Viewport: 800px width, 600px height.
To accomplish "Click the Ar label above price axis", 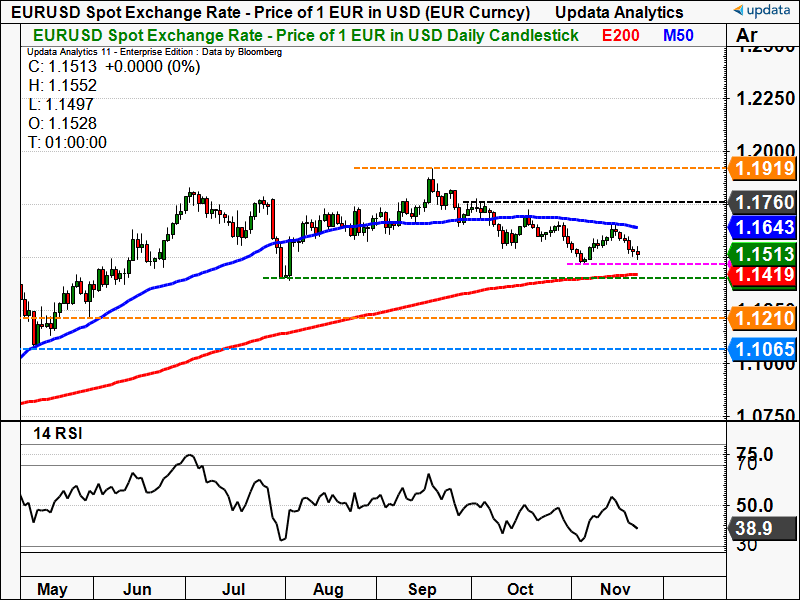I will tap(748, 36).
